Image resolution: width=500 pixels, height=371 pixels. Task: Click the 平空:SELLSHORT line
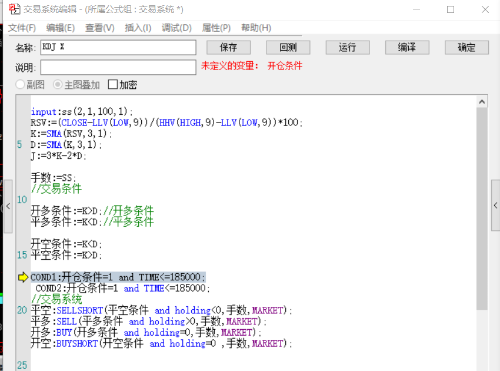(x=161, y=310)
